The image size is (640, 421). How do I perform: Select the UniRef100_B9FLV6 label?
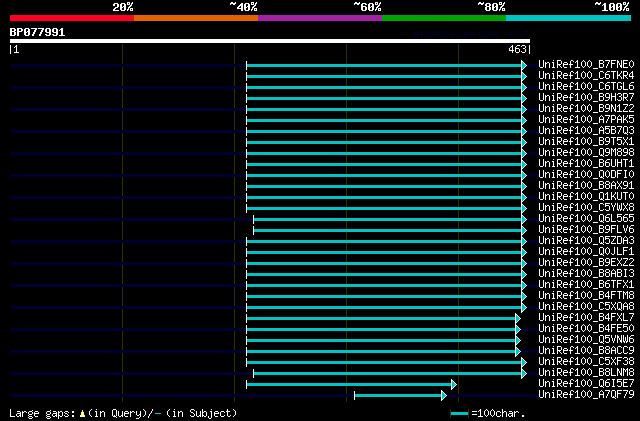point(586,230)
